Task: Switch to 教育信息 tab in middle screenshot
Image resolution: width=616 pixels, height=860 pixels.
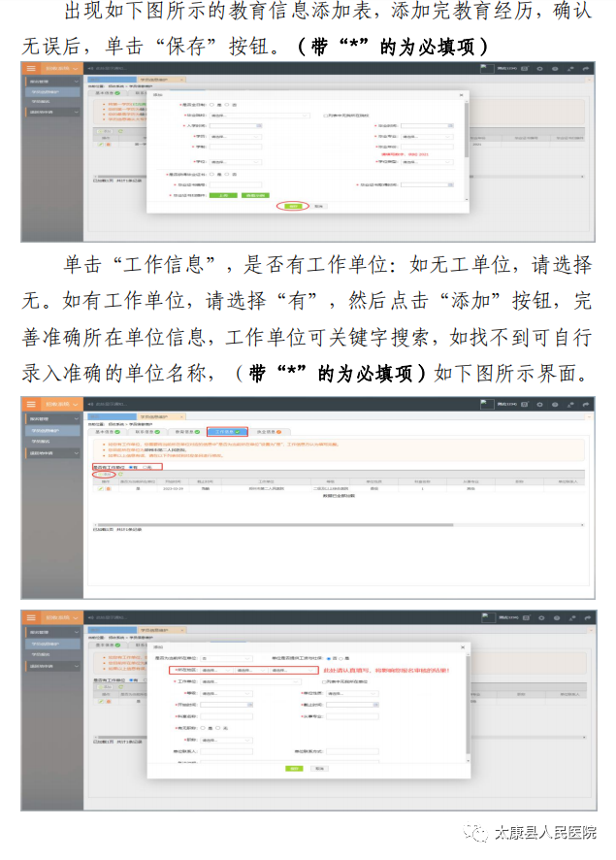Action: click(186, 432)
